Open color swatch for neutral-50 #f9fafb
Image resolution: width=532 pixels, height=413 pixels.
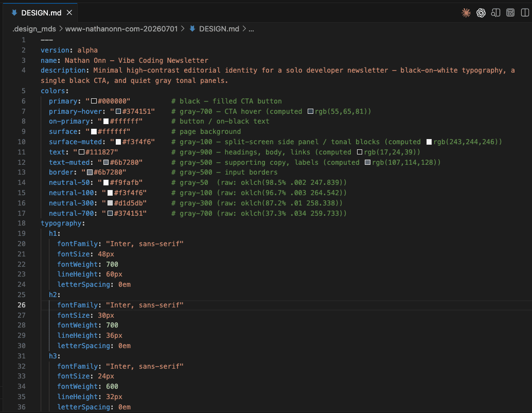[x=106, y=183]
